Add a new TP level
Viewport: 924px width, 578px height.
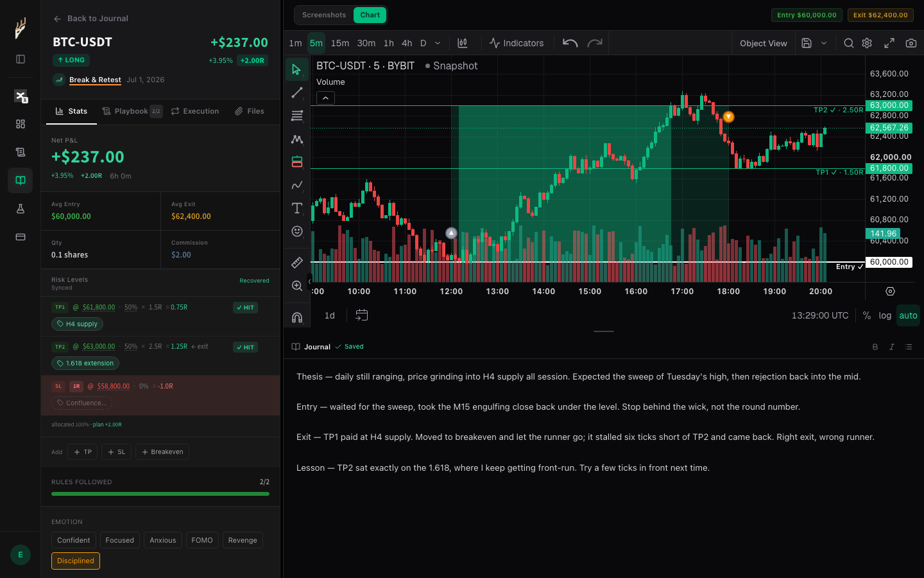tap(83, 452)
